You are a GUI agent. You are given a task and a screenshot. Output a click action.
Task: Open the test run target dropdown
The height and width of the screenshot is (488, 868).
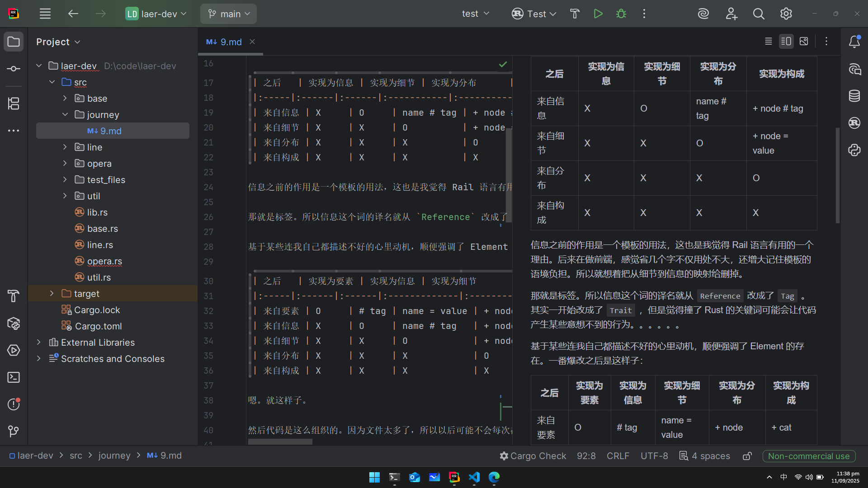coord(476,14)
